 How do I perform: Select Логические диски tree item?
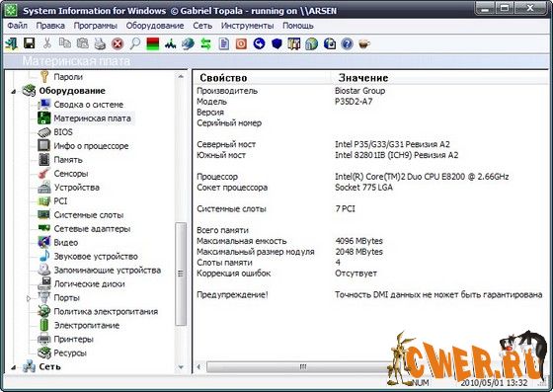[89, 283]
